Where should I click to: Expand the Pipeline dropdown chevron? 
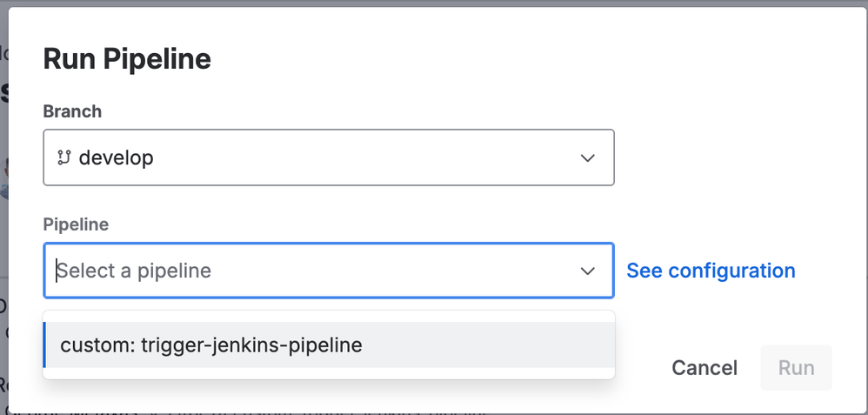point(587,271)
